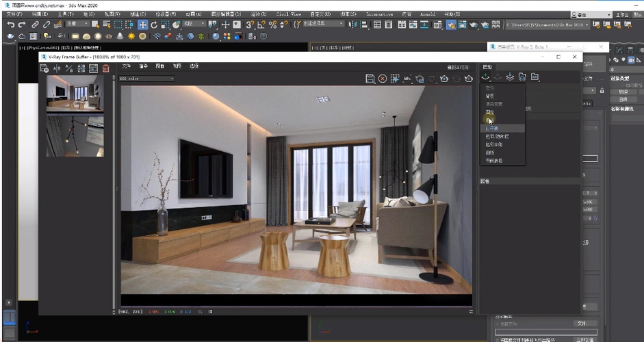
Task: Choose 色调/饱和度 from the layer menu
Action: (x=503, y=136)
